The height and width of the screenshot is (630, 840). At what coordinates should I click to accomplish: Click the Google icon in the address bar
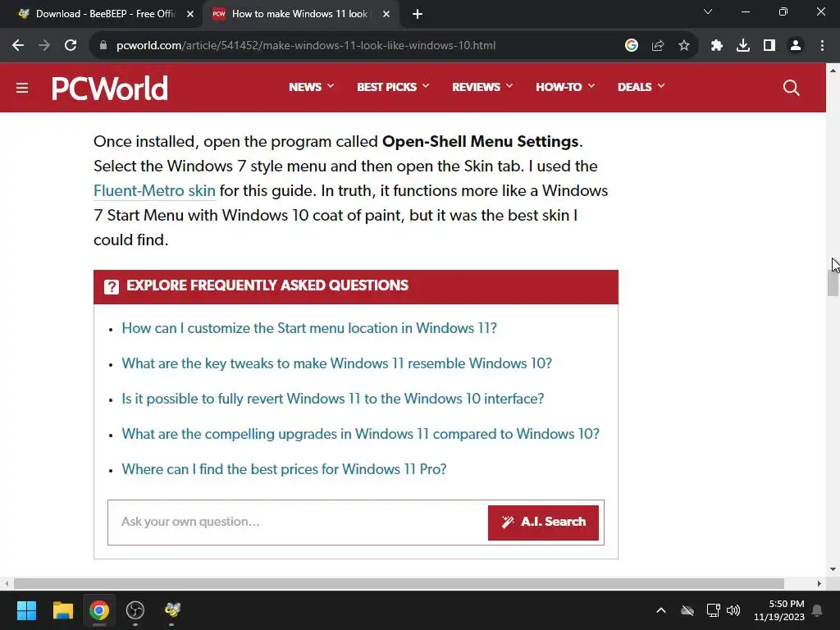pos(632,46)
